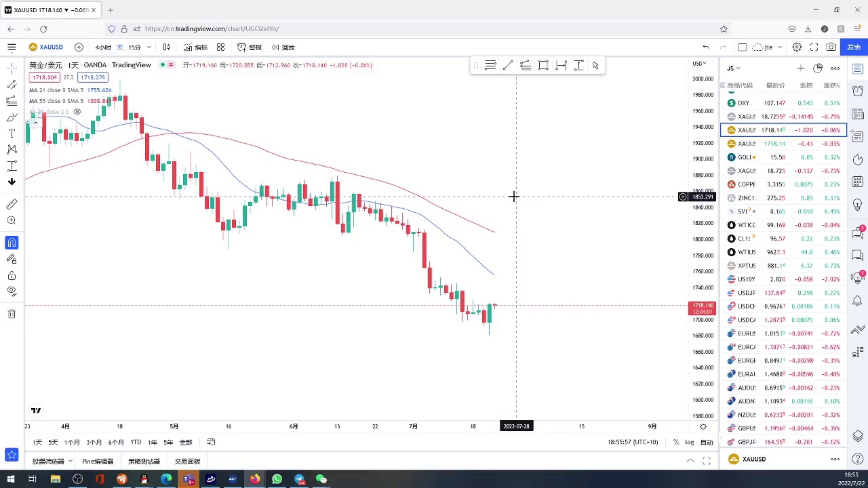This screenshot has width=868, height=488.
Task: Toggle log scale button
Action: pyautogui.click(x=689, y=442)
